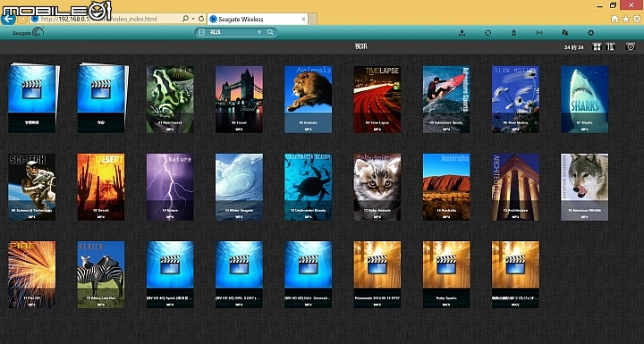Select the Seagate Wireless browser tab
Viewport: 644px width, 344px height.
click(x=258, y=19)
